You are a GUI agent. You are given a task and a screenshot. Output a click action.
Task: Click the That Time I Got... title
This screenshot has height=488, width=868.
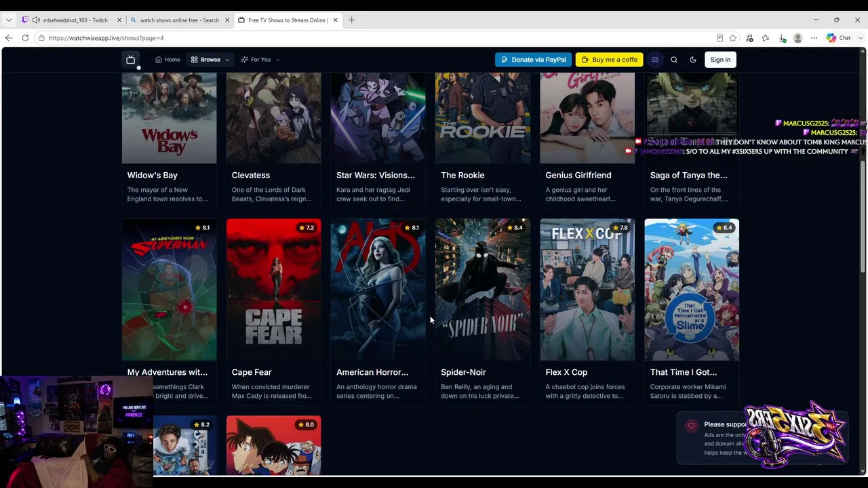coord(684,372)
